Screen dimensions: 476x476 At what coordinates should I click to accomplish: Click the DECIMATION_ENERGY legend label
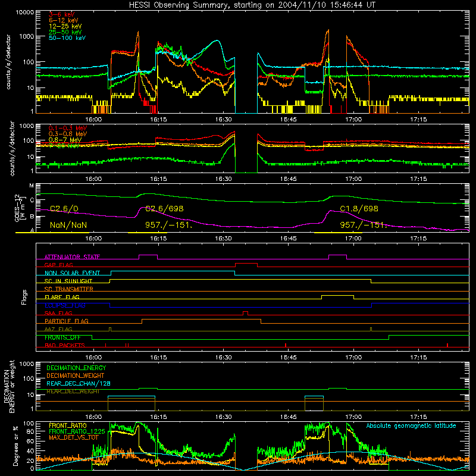coord(76,368)
